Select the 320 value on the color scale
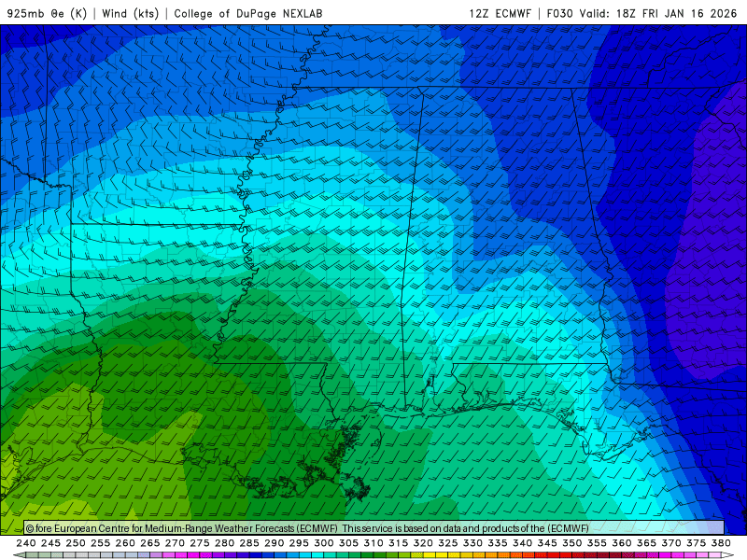Viewport: 747px width, 560px height. click(x=423, y=543)
